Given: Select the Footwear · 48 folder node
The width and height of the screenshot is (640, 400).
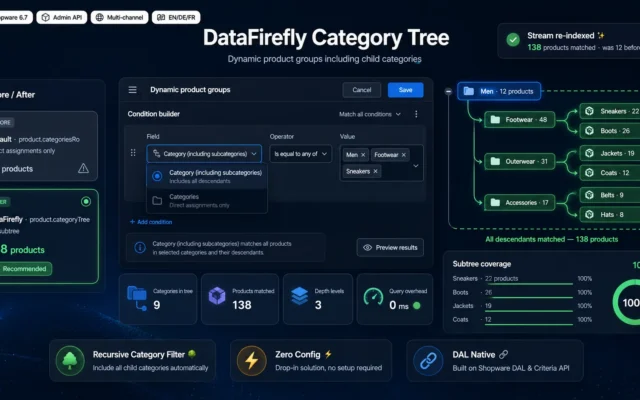Looking at the screenshot, I should (x=520, y=120).
